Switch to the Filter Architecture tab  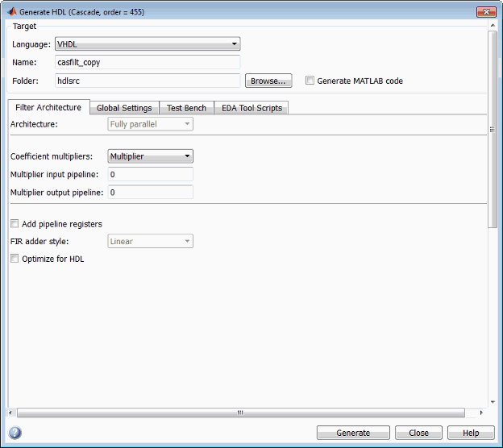point(48,107)
